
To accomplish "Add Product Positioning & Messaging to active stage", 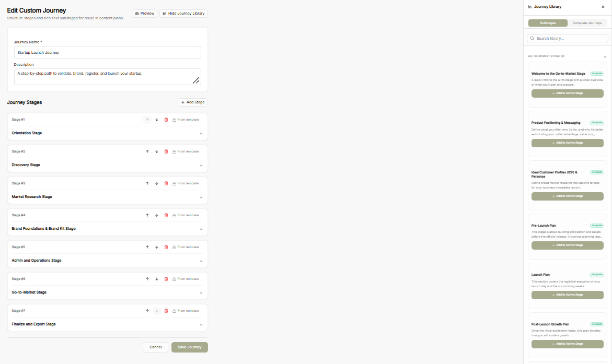I will [x=567, y=143].
